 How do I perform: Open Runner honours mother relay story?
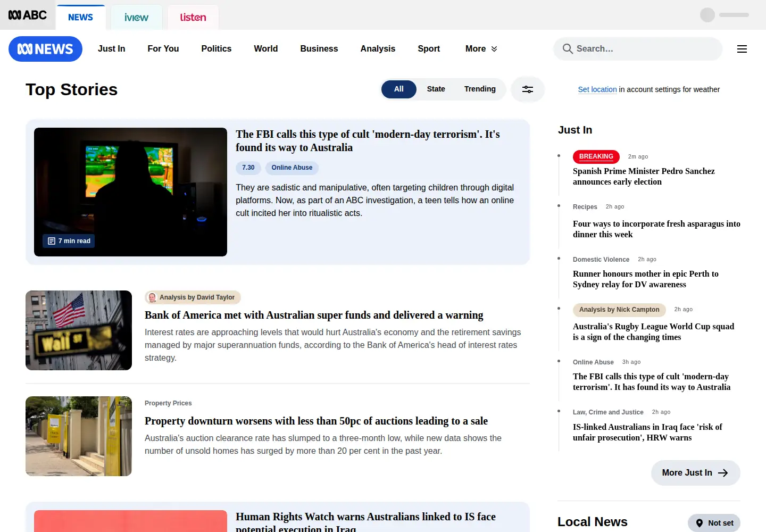coord(646,279)
